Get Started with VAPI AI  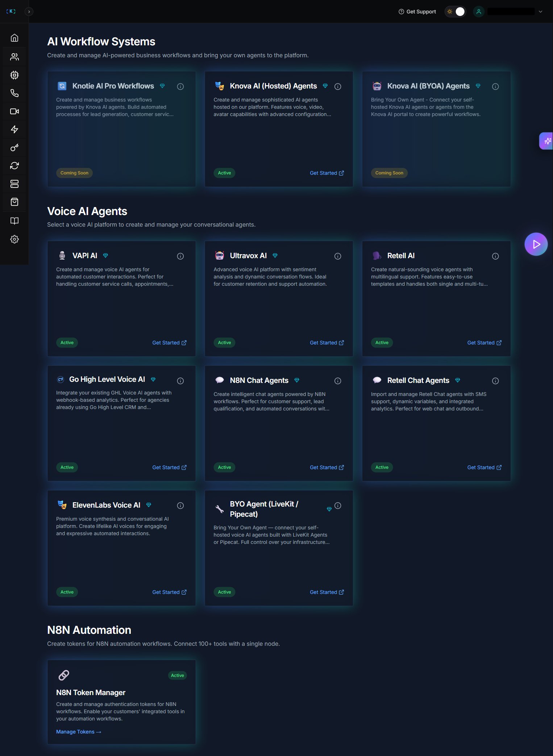170,343
